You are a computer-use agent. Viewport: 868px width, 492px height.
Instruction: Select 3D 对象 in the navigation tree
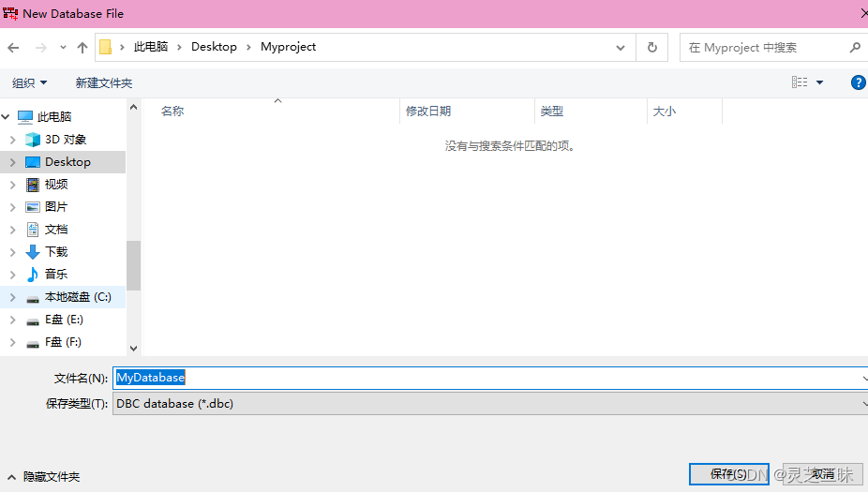point(66,140)
